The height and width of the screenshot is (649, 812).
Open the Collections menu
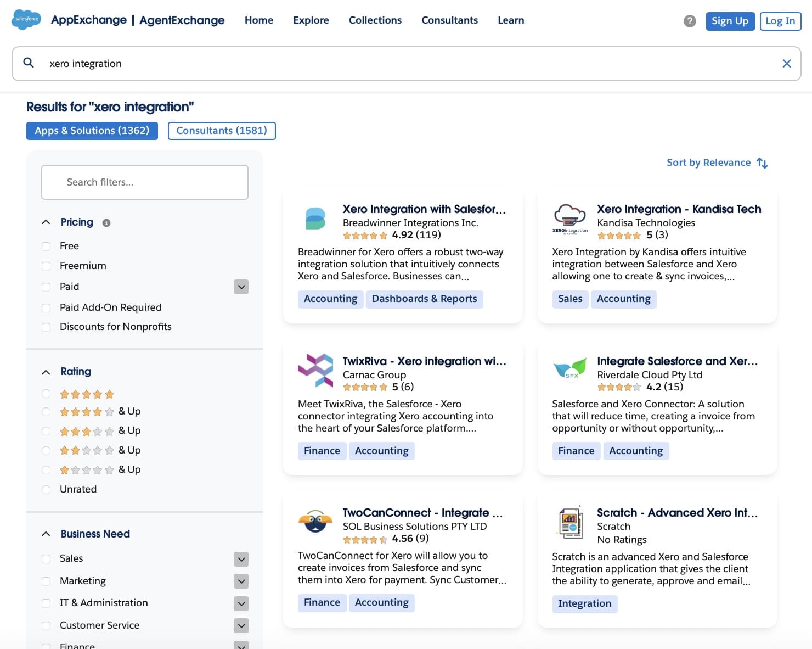point(375,20)
